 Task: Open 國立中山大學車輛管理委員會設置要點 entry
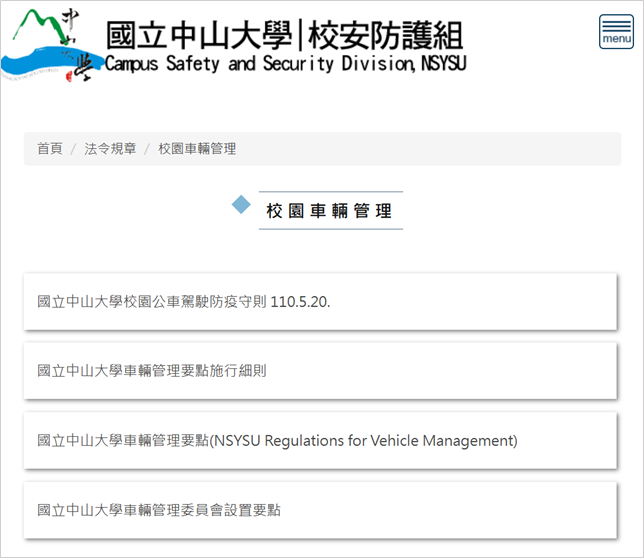coord(159,510)
